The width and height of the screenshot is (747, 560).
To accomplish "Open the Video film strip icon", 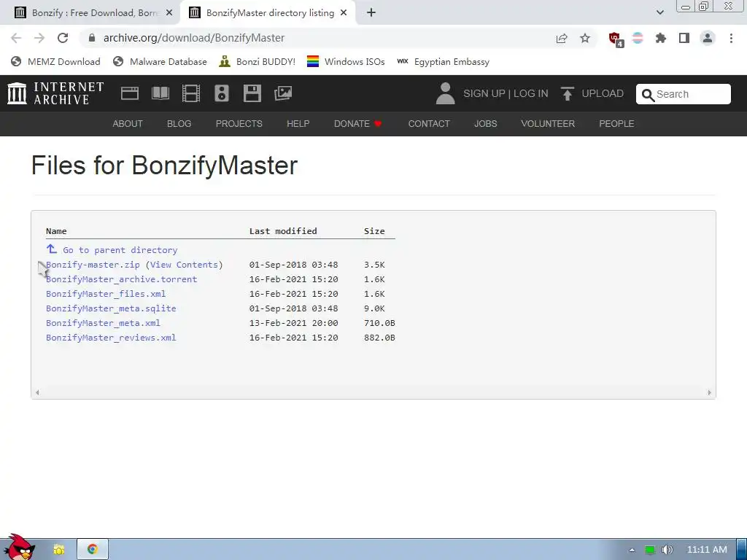I will [x=191, y=93].
